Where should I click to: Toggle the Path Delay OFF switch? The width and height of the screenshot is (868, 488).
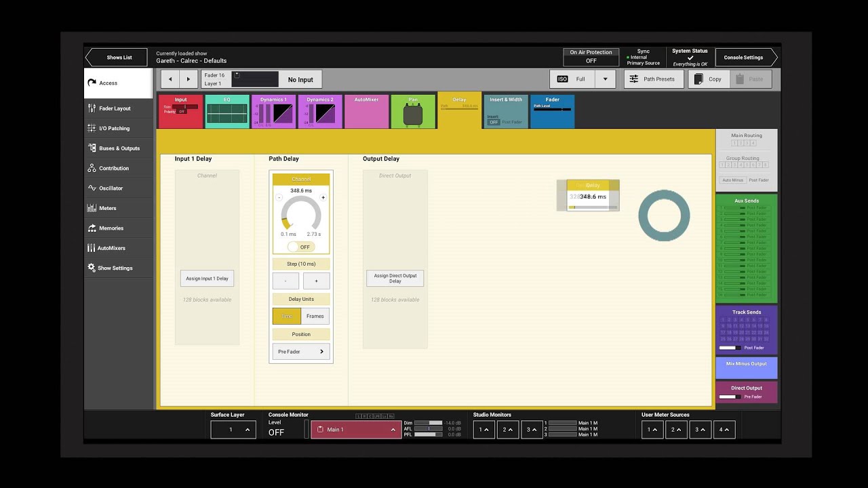click(x=301, y=247)
